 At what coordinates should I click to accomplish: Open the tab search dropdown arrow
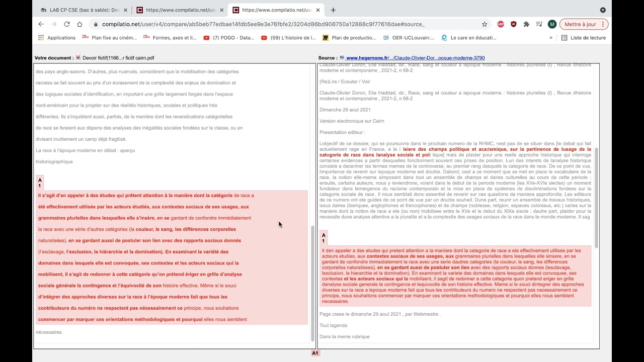[x=603, y=10]
